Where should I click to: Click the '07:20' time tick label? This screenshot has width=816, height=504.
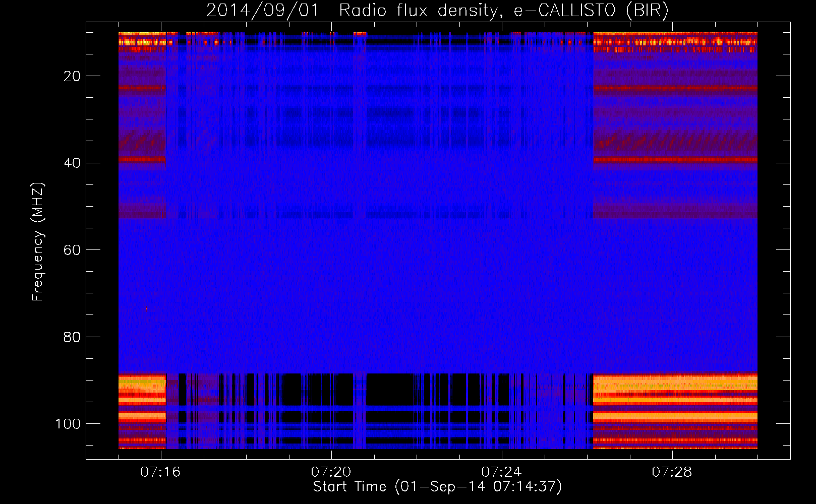331,472
